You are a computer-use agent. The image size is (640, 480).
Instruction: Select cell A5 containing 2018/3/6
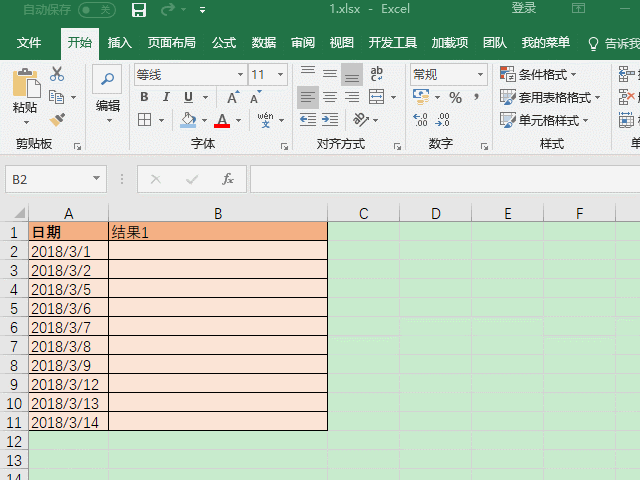pyautogui.click(x=68, y=308)
